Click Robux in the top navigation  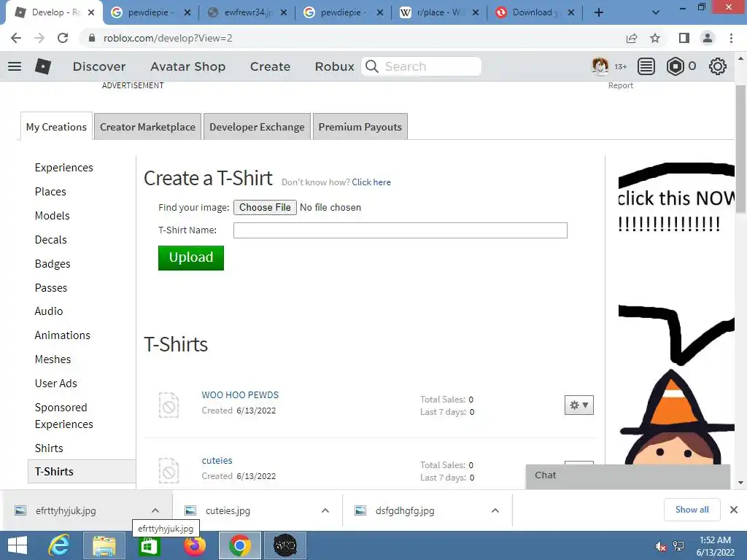(x=334, y=66)
